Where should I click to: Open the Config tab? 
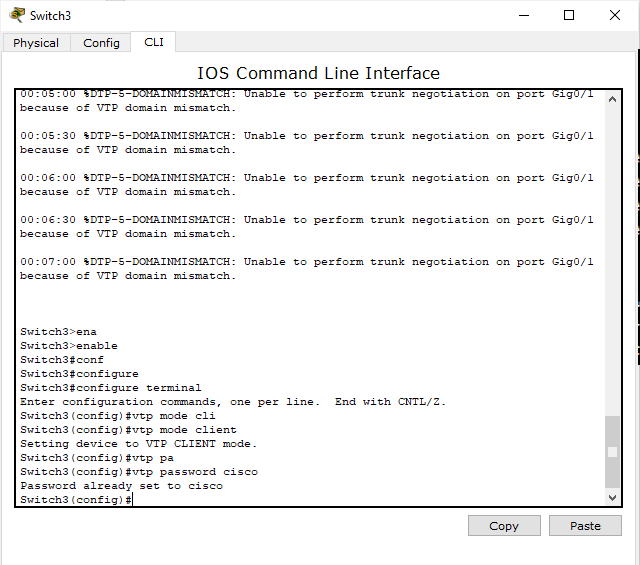pyautogui.click(x=101, y=43)
